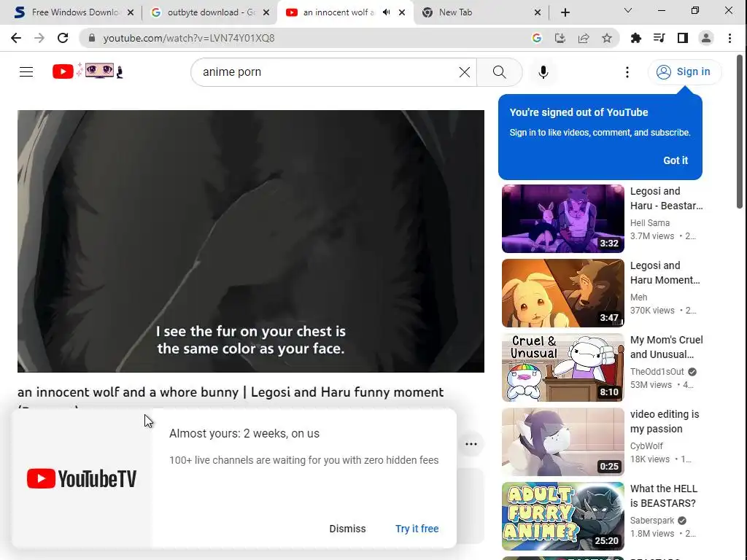The height and width of the screenshot is (560, 747).
Task: Clear the search box with X
Action: (465, 72)
